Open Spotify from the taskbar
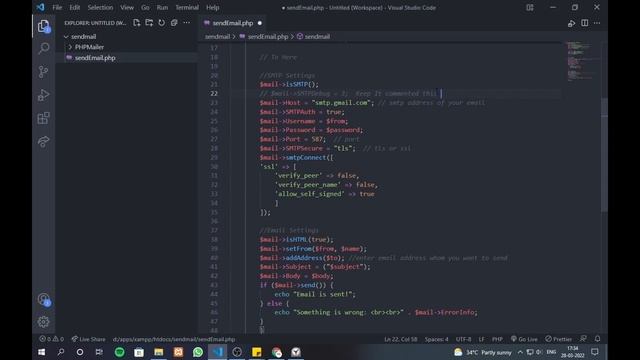Screen dimensions: 640x360 [x=120, y=352]
